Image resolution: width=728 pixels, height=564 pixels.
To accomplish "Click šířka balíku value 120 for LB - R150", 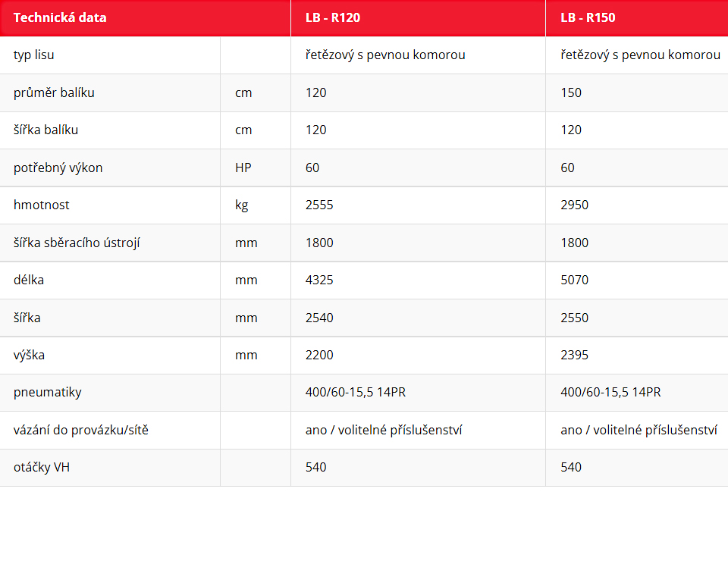I will pyautogui.click(x=571, y=130).
